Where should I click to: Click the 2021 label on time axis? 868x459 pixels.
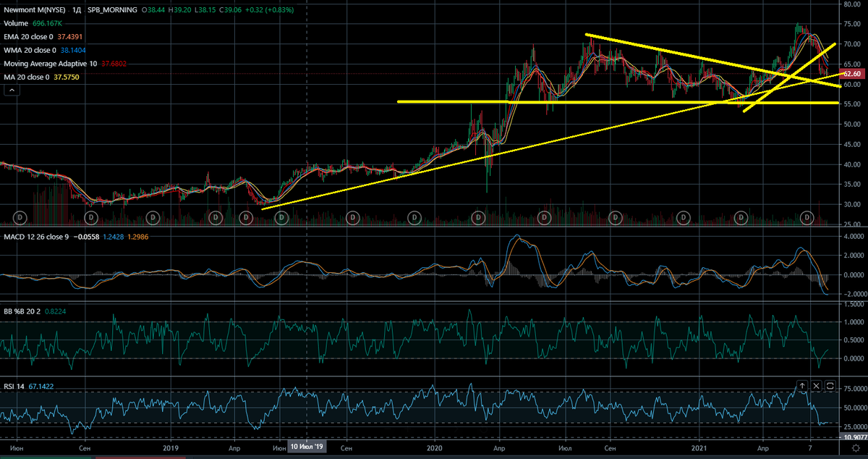click(700, 449)
